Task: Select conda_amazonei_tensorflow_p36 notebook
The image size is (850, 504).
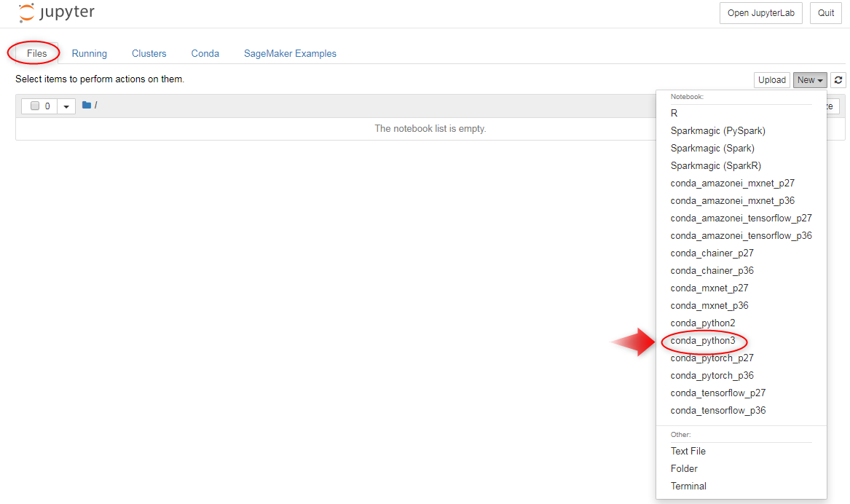Action: pyautogui.click(x=741, y=235)
